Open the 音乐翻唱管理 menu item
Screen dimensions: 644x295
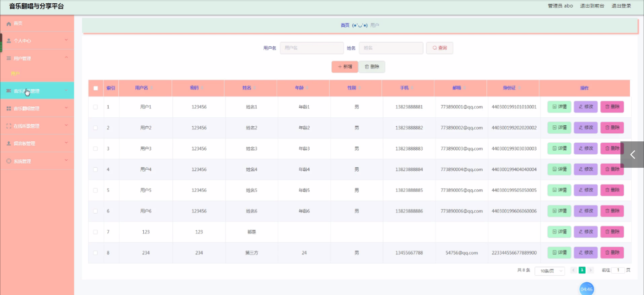click(x=37, y=108)
